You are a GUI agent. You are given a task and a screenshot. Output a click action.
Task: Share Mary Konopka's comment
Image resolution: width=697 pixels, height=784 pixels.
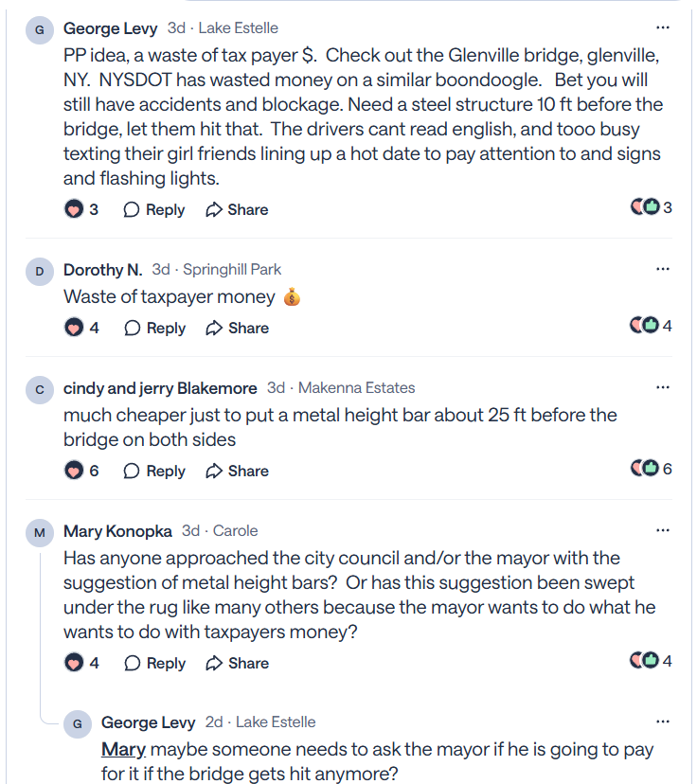click(x=237, y=663)
